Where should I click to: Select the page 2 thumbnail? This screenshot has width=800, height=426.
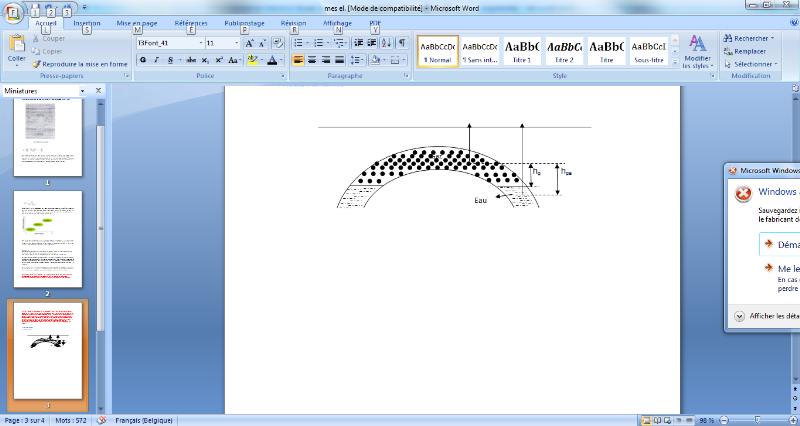pyautogui.click(x=47, y=238)
